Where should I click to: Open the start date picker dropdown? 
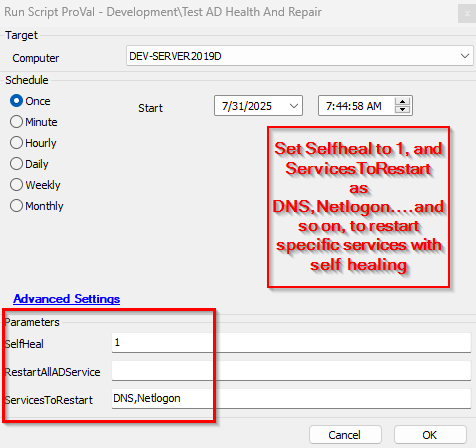(293, 106)
